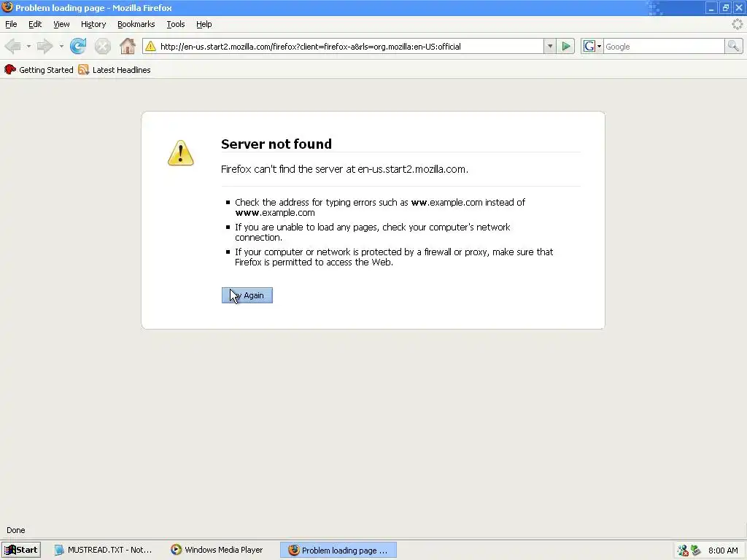Screen dimensions: 747x560
Task: Click the Firefox logo in title bar
Action: (x=7, y=7)
